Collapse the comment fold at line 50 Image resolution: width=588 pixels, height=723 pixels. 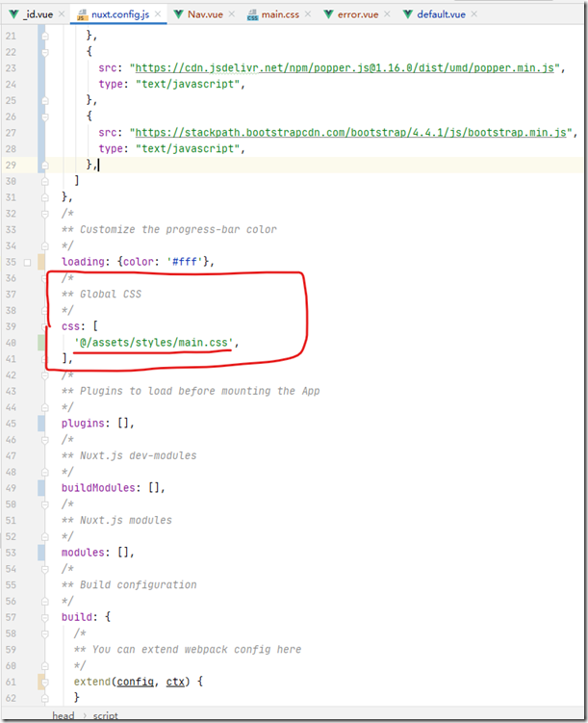44,504
